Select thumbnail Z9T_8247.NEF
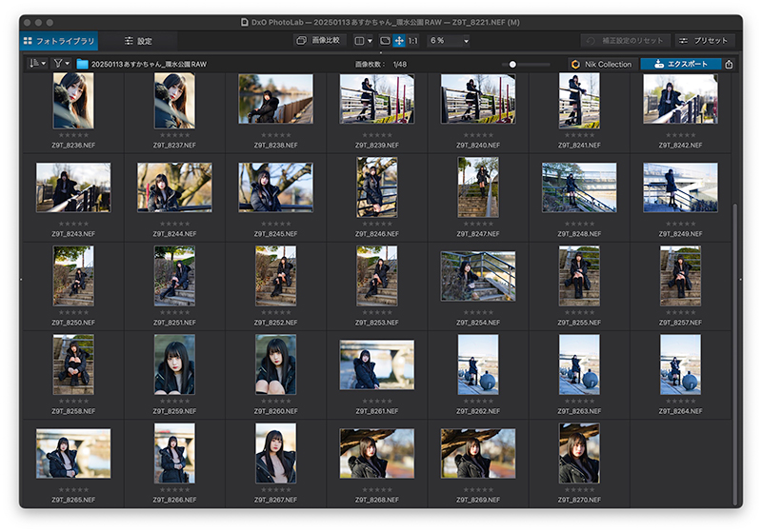 coord(478,187)
